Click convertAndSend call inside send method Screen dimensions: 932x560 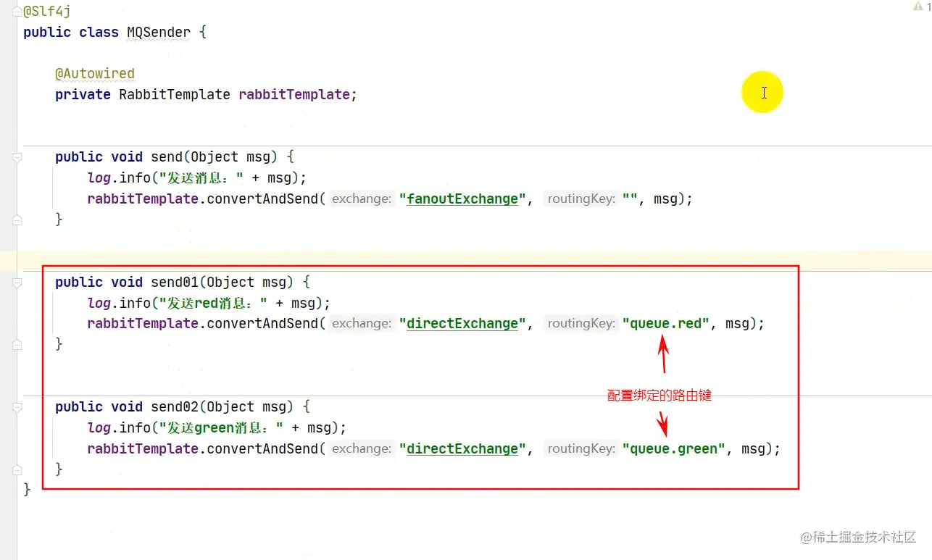(x=262, y=198)
